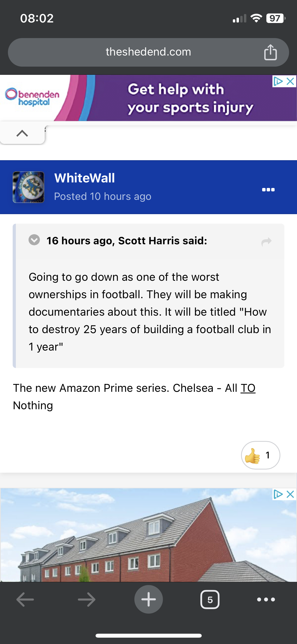Screen dimensions: 297x644
Task: Close the Benenden hospital ad
Action: [x=290, y=81]
